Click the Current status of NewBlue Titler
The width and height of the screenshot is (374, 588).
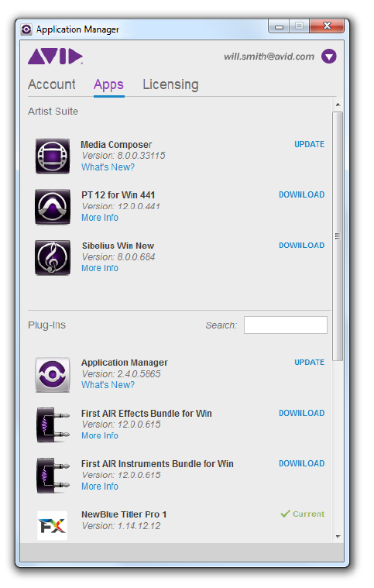(303, 514)
